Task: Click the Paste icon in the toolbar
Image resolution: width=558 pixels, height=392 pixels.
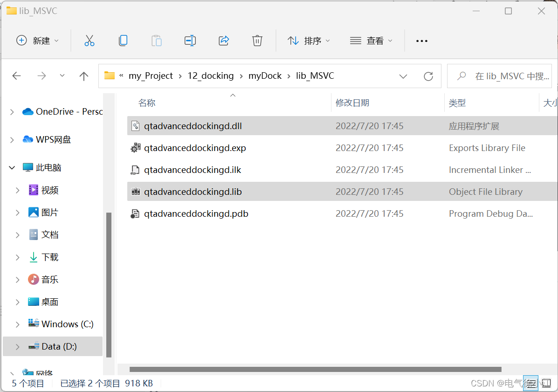Action: coord(156,41)
